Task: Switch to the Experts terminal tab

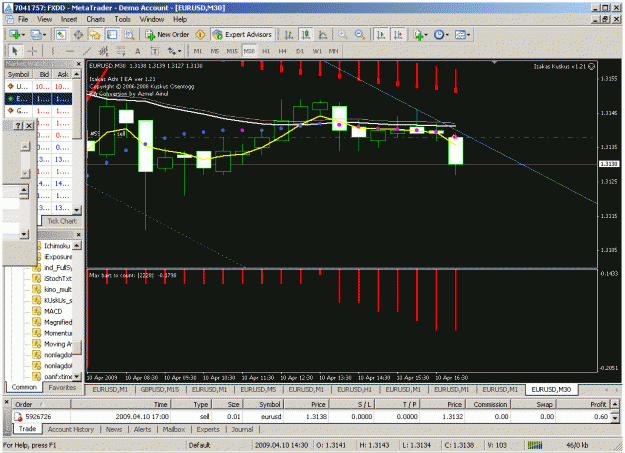Action: 208,429
